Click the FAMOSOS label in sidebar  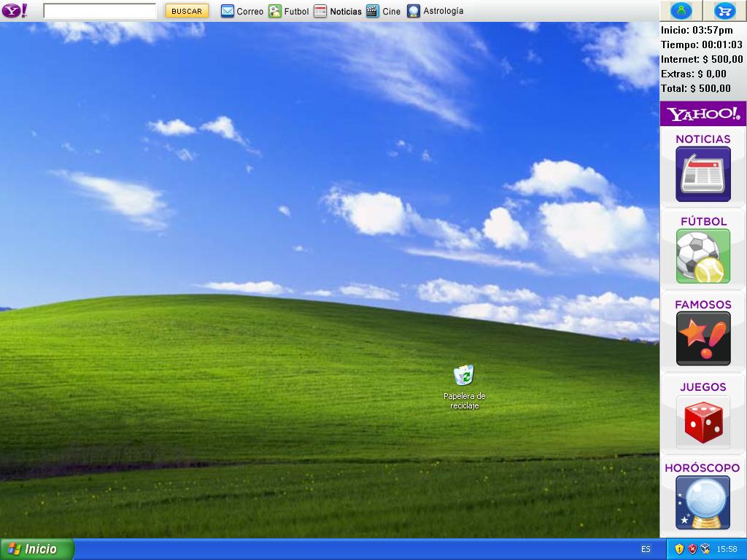pos(703,305)
